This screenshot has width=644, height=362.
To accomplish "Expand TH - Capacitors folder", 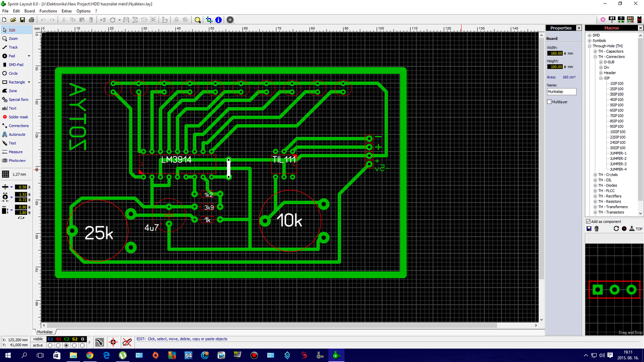I will point(595,51).
